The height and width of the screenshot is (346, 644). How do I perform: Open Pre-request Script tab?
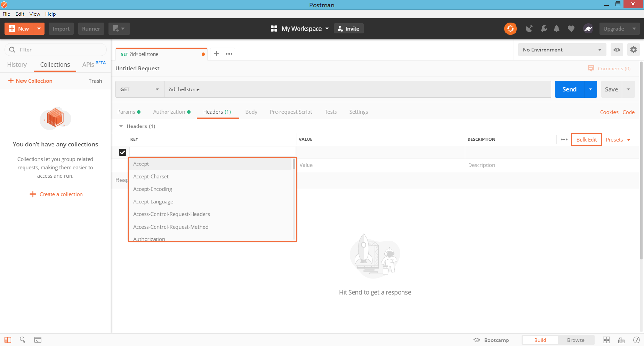tap(291, 112)
